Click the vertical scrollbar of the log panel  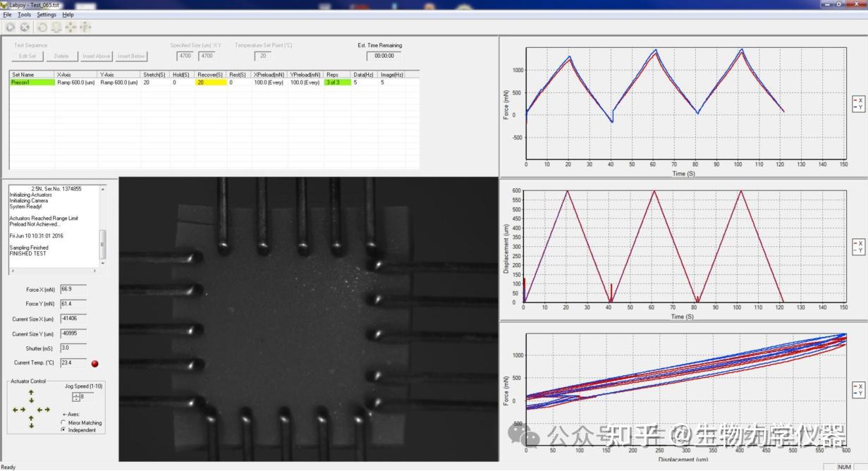coord(102,226)
